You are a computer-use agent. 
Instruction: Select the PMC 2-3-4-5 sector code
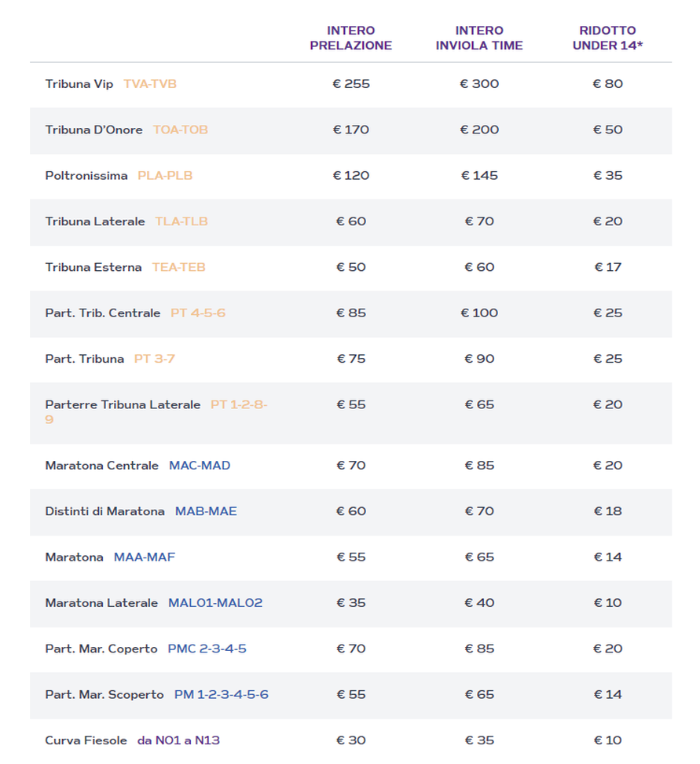click(x=207, y=649)
